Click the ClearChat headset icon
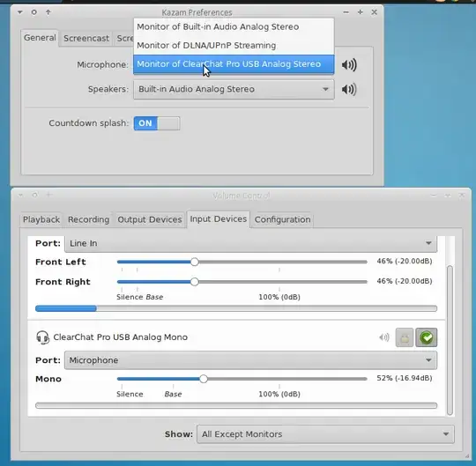Screen dimensions: 476x466 pyautogui.click(x=42, y=337)
